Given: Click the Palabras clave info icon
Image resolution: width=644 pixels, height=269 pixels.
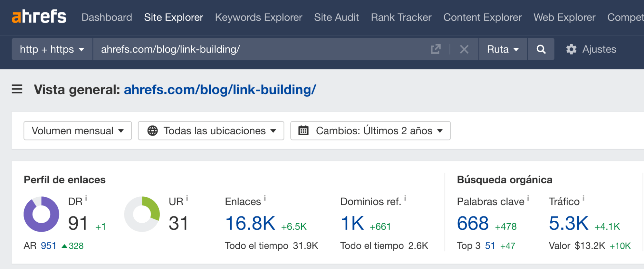Looking at the screenshot, I should [528, 198].
